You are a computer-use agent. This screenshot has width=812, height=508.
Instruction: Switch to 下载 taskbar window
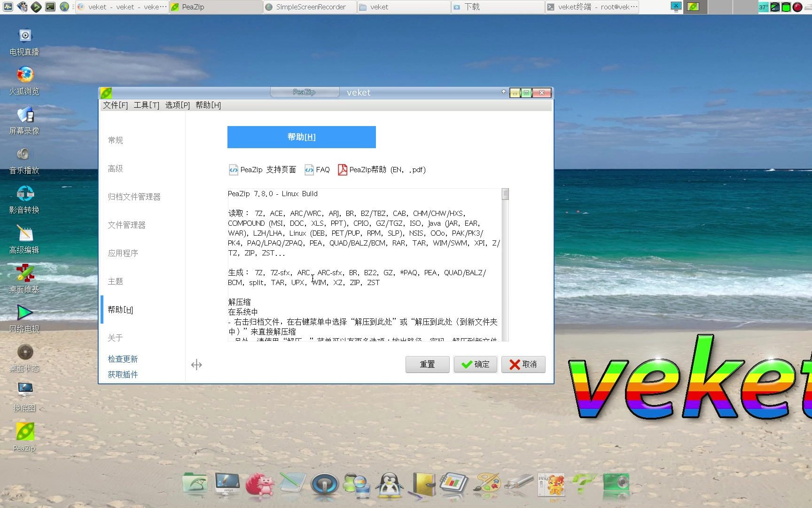coord(498,7)
